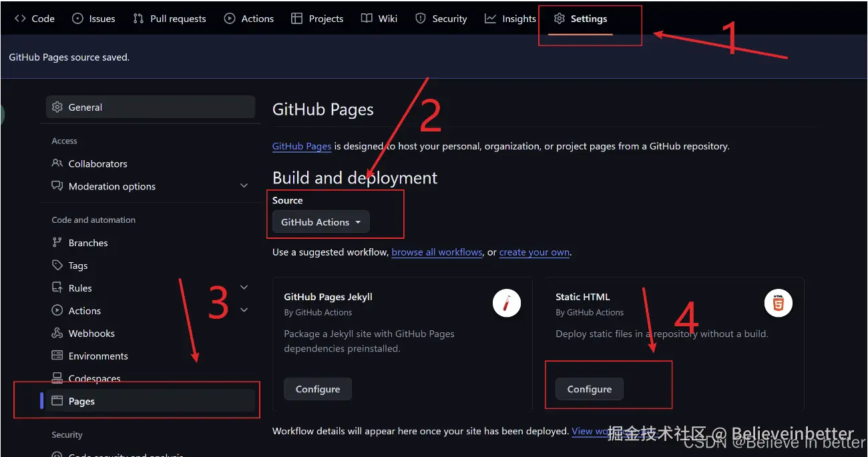Click the browser icon beside Pages

coord(57,401)
